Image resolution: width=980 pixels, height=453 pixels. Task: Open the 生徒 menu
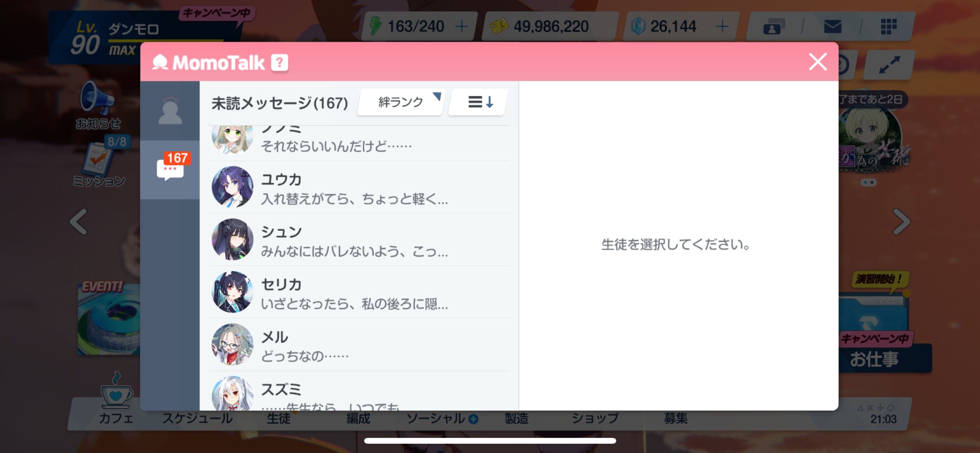click(x=279, y=419)
